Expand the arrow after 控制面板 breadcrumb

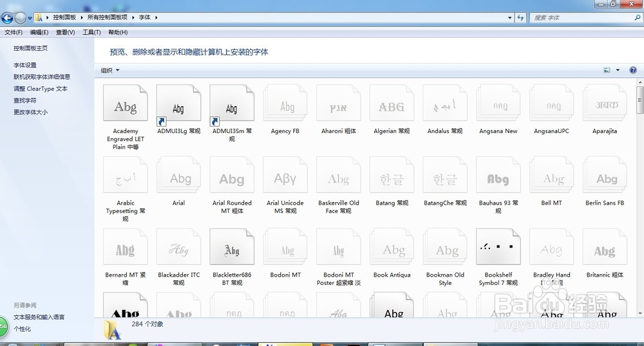(x=82, y=17)
